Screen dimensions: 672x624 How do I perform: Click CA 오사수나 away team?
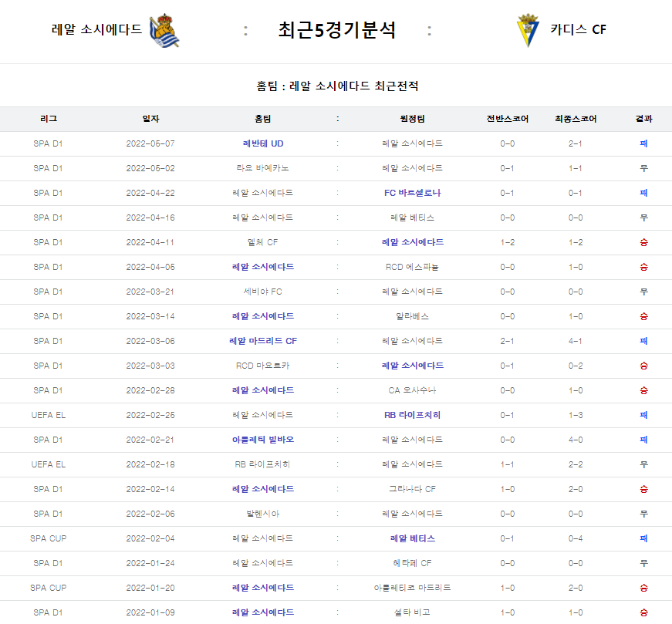[412, 390]
